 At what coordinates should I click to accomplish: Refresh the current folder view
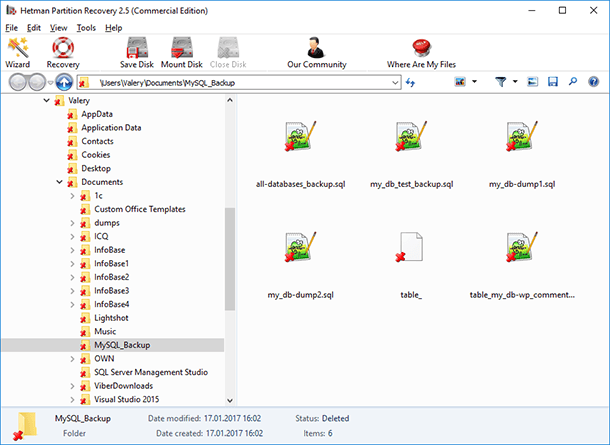[x=410, y=82]
